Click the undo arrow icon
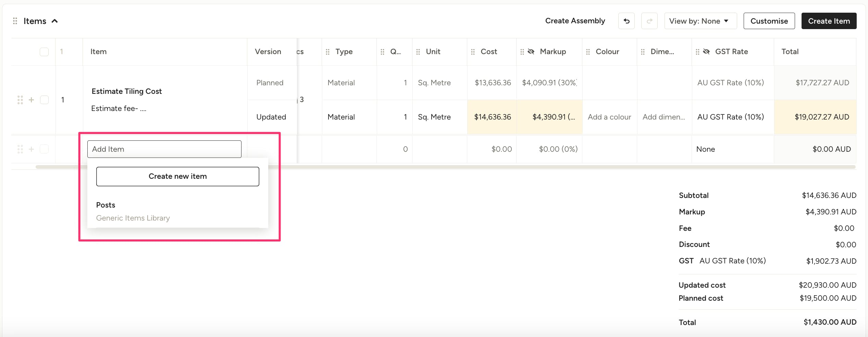 [x=626, y=21]
